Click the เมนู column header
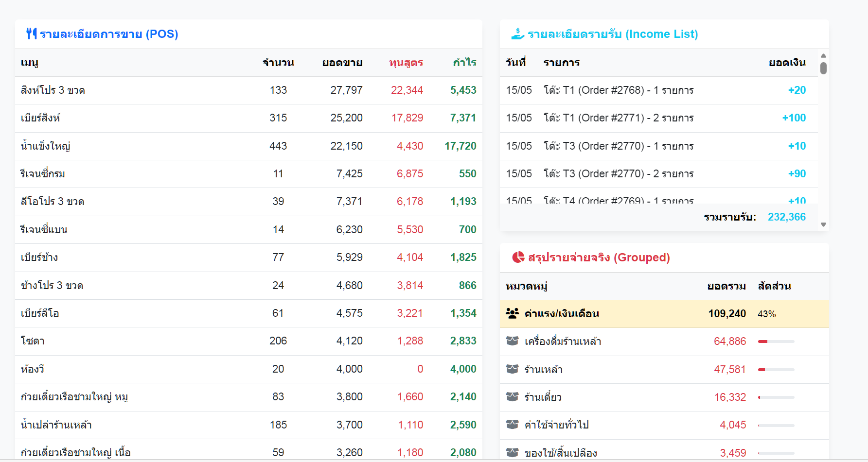Viewport: 868px width, 462px height. pos(30,63)
